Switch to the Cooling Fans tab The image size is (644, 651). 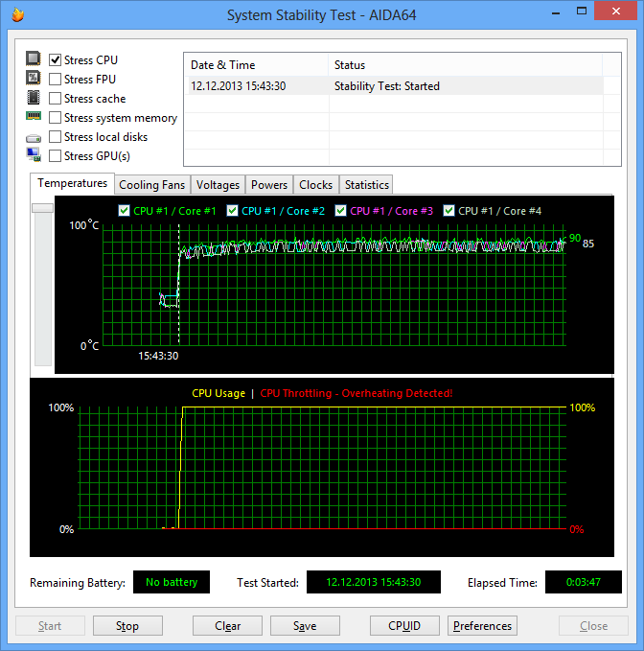point(151,185)
